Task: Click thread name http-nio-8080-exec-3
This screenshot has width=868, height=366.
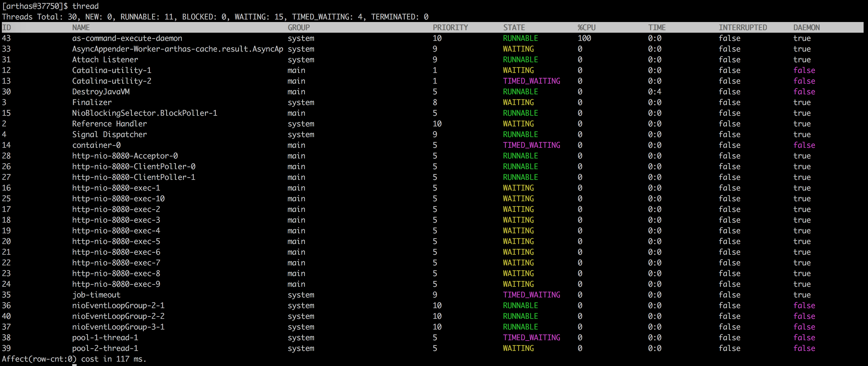Action: pos(116,220)
